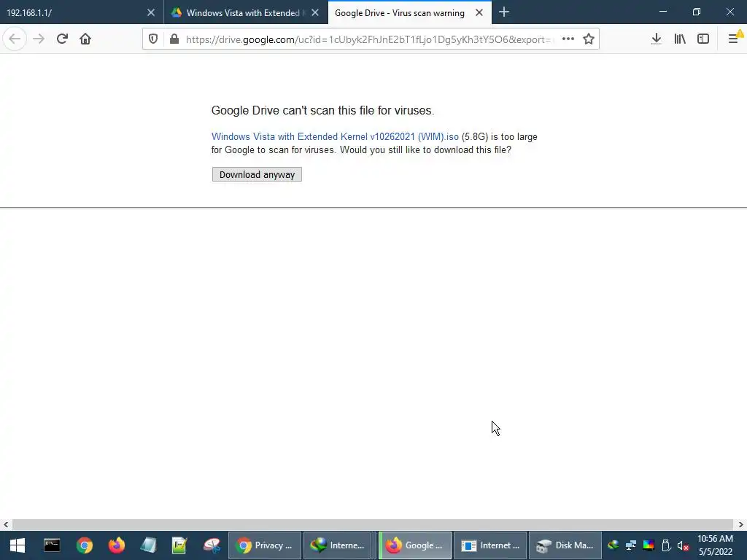
Task: Click the colorful display tray icon
Action: (649, 545)
